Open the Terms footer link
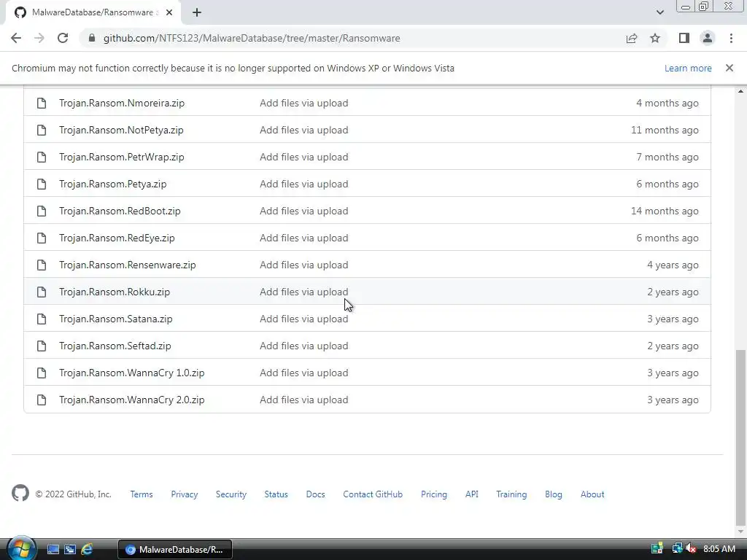Screen dimensions: 747x560 click(x=142, y=494)
